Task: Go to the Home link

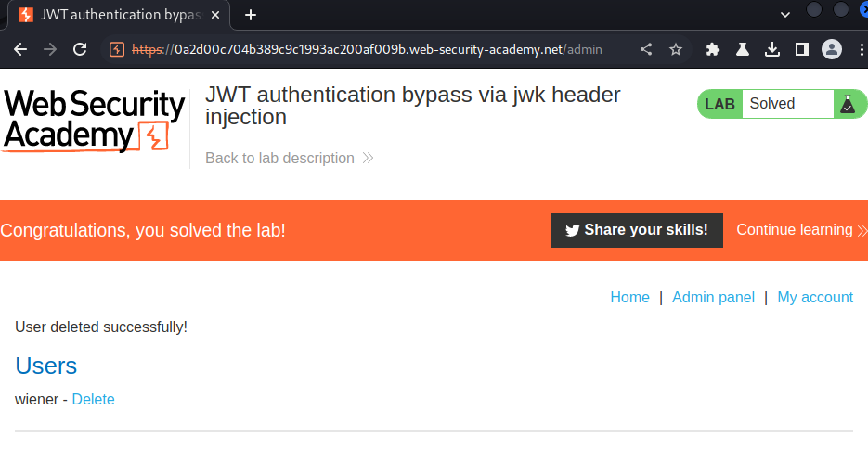Action: coord(629,298)
